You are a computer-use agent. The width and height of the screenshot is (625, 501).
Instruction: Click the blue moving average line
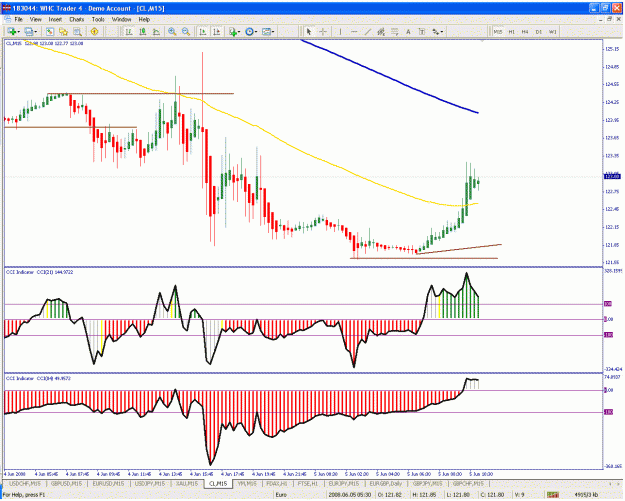coord(389,77)
